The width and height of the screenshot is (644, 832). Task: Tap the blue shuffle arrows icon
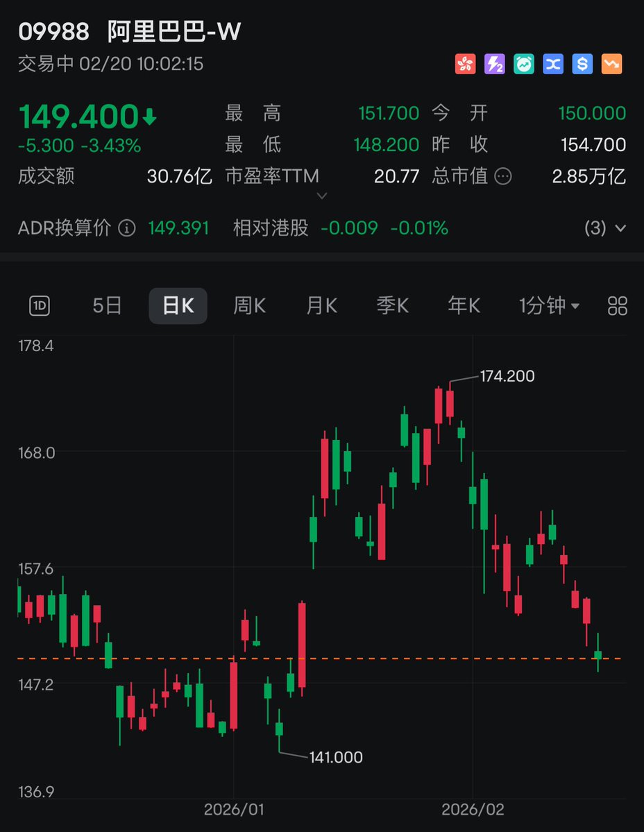(553, 65)
